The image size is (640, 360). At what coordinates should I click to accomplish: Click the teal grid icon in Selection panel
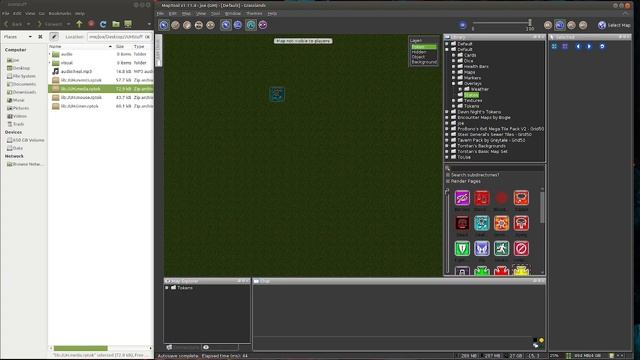(554, 47)
